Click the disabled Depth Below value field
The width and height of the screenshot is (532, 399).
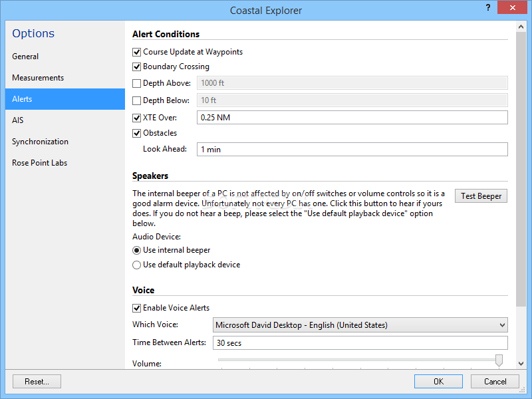click(352, 100)
